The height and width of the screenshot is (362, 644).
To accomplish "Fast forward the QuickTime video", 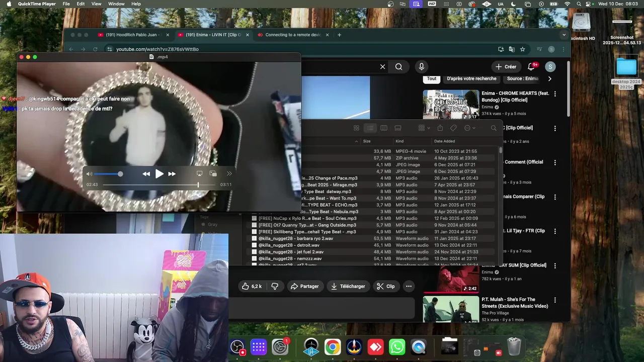I will click(172, 174).
